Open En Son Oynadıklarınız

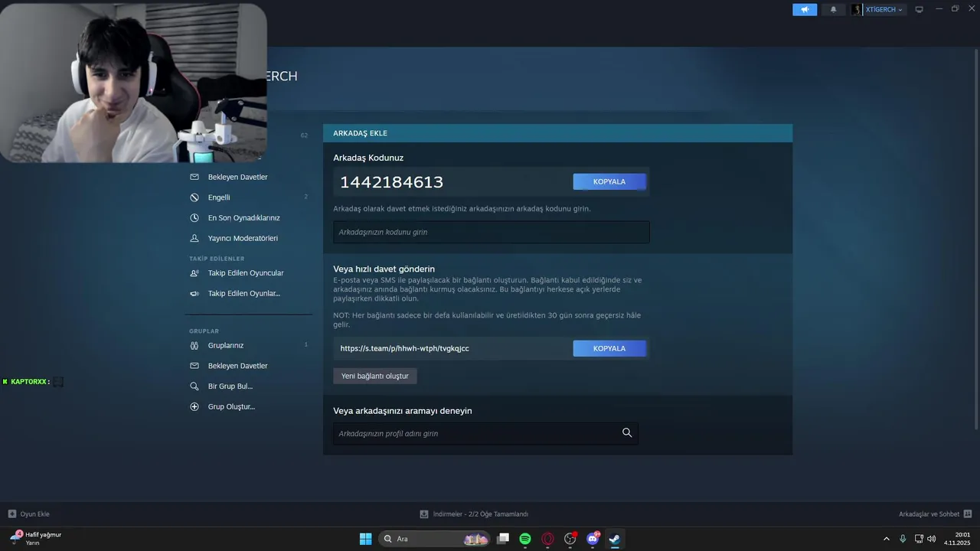[244, 218]
